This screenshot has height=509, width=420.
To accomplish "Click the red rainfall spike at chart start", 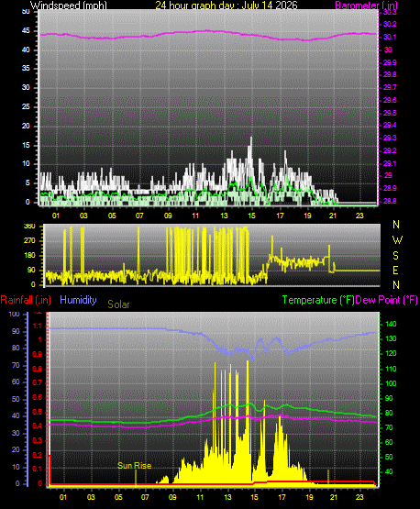I will click(x=50, y=469).
